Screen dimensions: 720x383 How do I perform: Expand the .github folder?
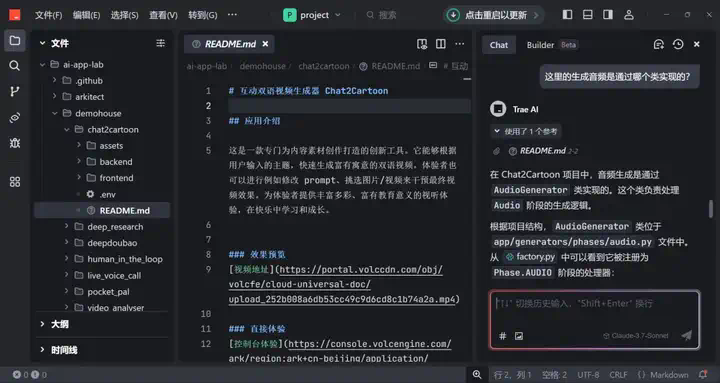point(55,81)
